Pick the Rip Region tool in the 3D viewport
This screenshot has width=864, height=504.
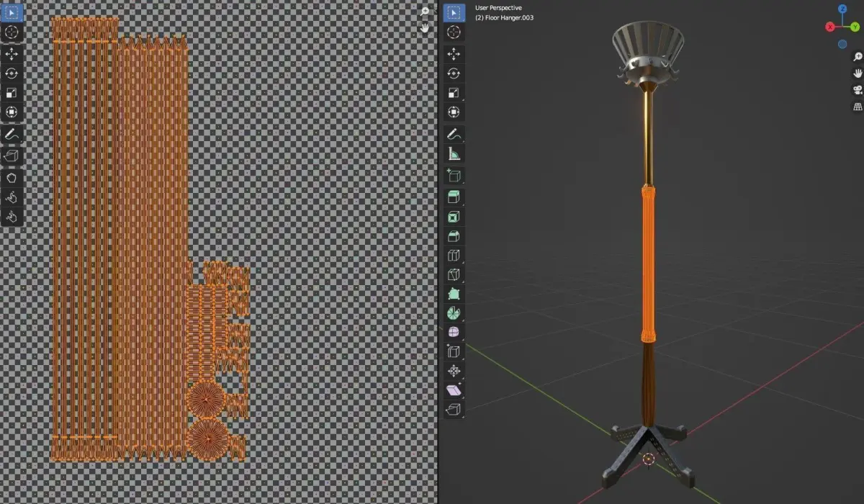(x=454, y=410)
